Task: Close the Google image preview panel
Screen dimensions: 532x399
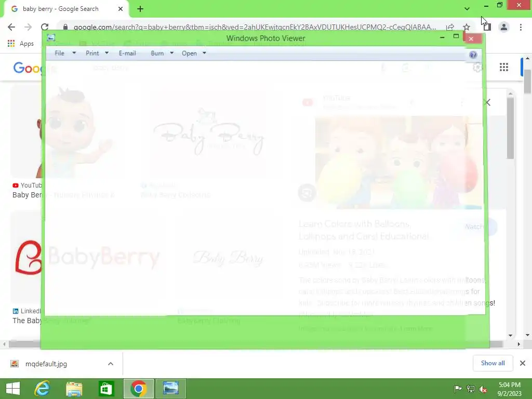Action: [x=487, y=102]
